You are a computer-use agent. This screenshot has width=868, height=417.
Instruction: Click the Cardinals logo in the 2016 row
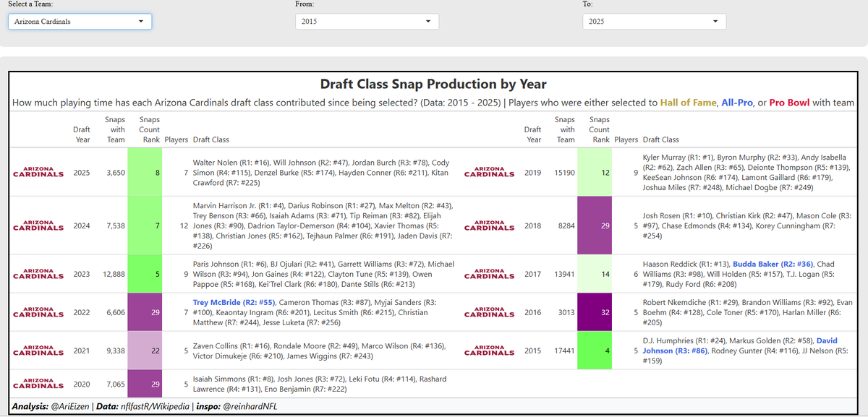(x=489, y=313)
